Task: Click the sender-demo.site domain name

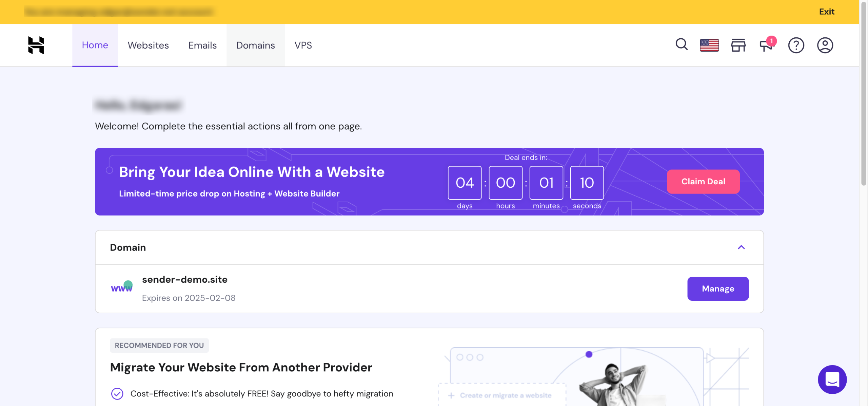Action: click(185, 279)
